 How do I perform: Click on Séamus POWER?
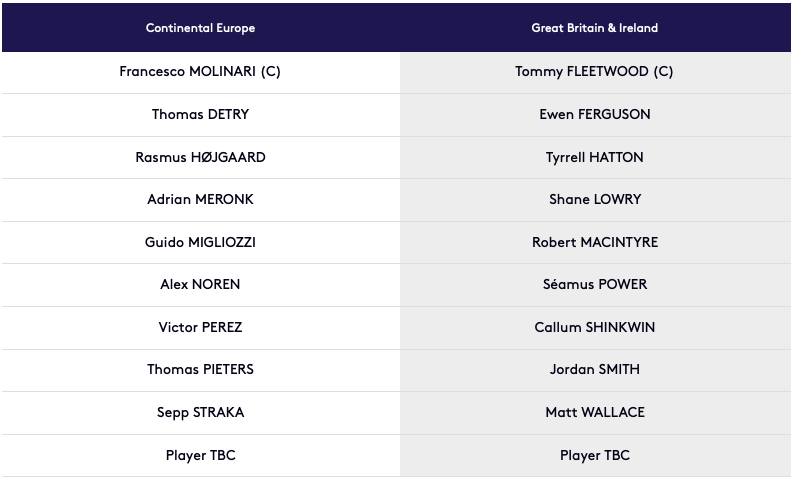pos(595,284)
